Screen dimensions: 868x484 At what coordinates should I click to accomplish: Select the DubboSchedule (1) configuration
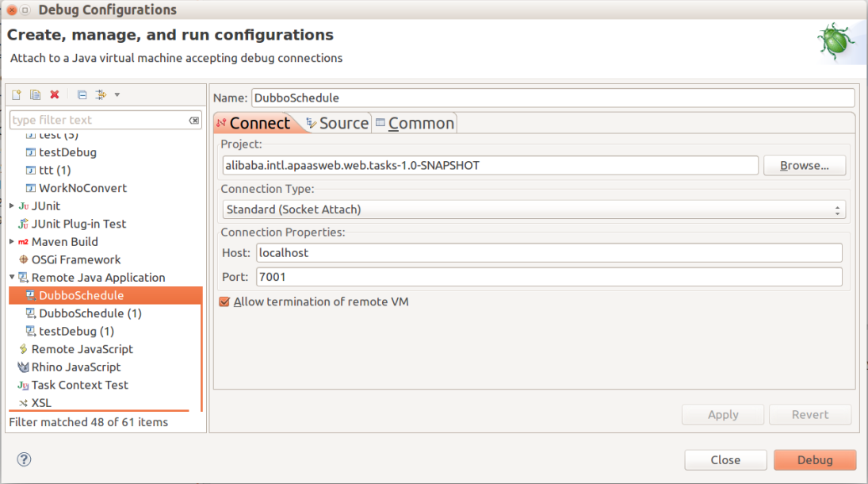(90, 313)
